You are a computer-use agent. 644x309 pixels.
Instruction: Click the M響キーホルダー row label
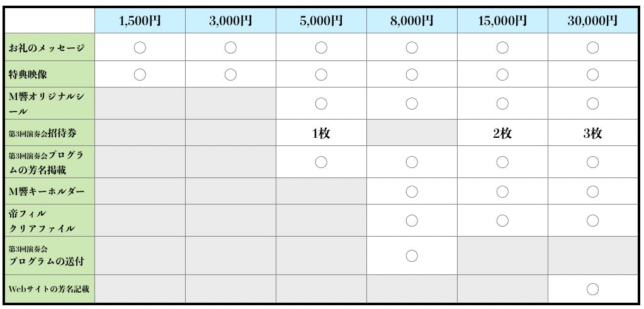[46, 191]
